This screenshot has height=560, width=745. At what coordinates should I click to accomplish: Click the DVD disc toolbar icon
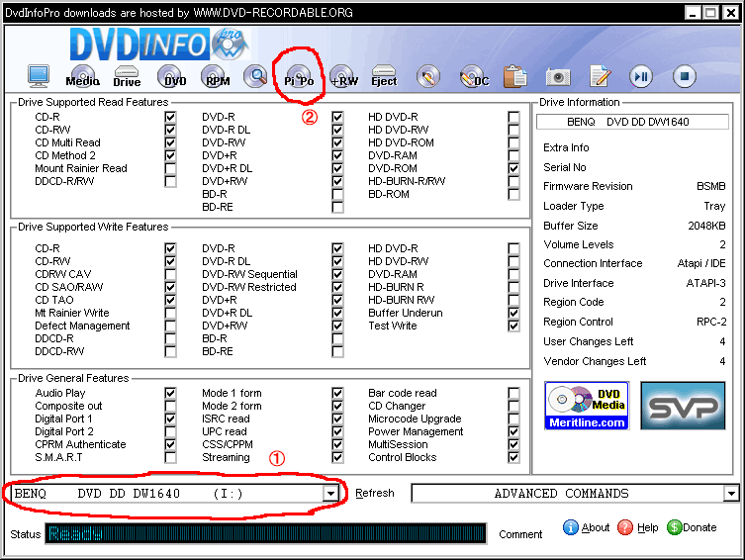172,76
